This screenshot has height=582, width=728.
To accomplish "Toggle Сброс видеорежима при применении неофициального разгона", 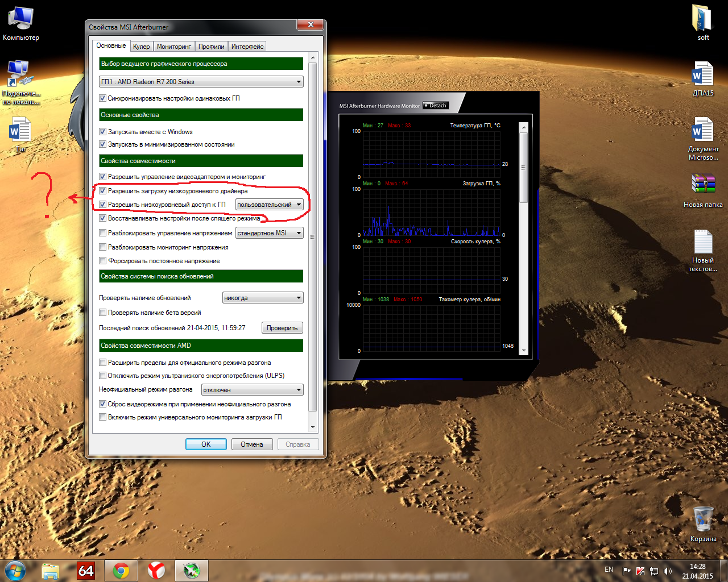I will [103, 404].
